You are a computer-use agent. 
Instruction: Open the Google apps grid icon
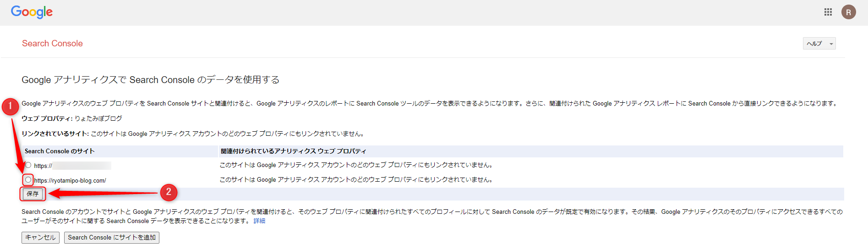[x=828, y=12]
